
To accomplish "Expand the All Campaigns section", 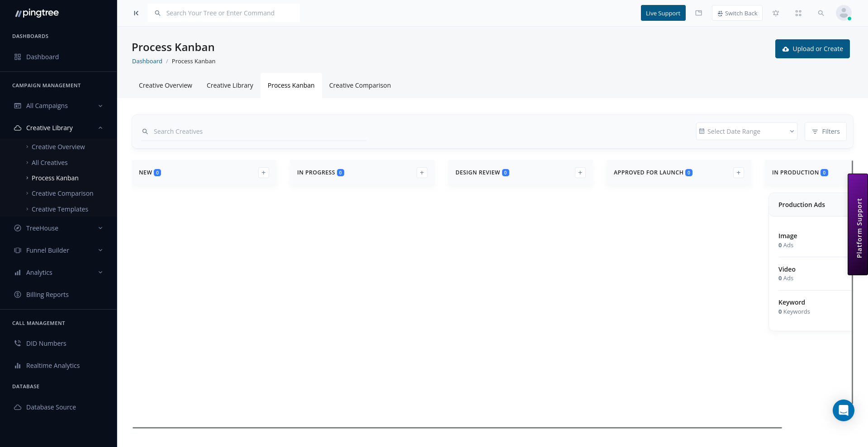I will [x=100, y=105].
